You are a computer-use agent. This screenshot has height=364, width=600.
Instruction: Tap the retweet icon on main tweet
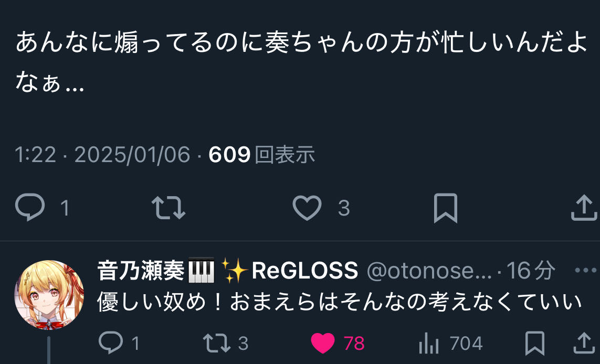[x=169, y=208]
